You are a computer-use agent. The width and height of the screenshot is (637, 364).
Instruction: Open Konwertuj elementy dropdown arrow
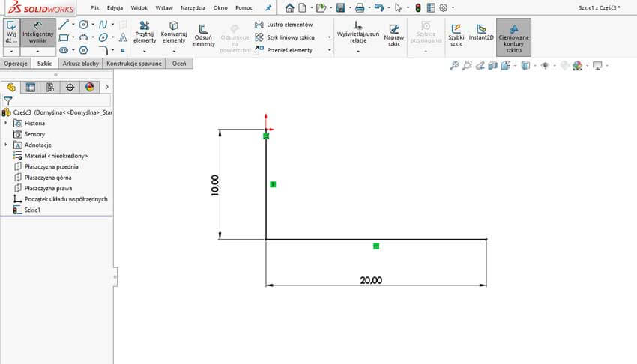coord(173,51)
